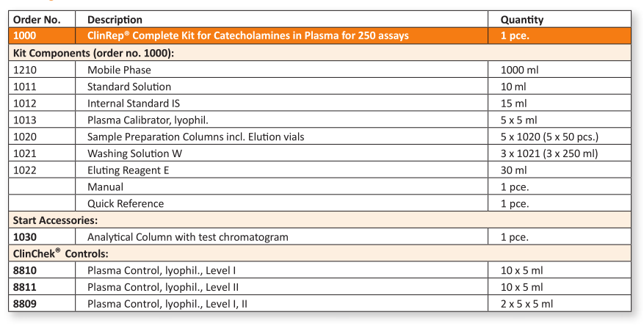Click Sample Preparation Columns incl. Elution vials
This screenshot has width=644, height=326.
[x=195, y=137]
